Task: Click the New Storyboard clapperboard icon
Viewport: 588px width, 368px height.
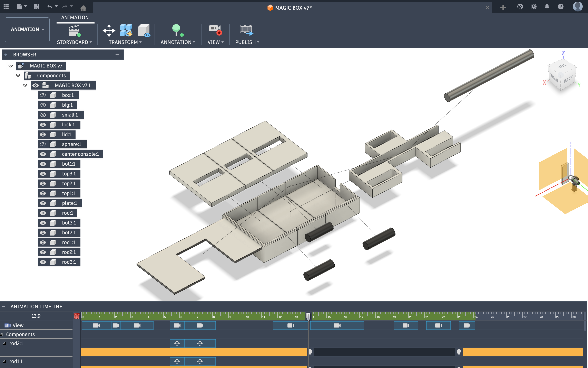Action: (x=74, y=31)
